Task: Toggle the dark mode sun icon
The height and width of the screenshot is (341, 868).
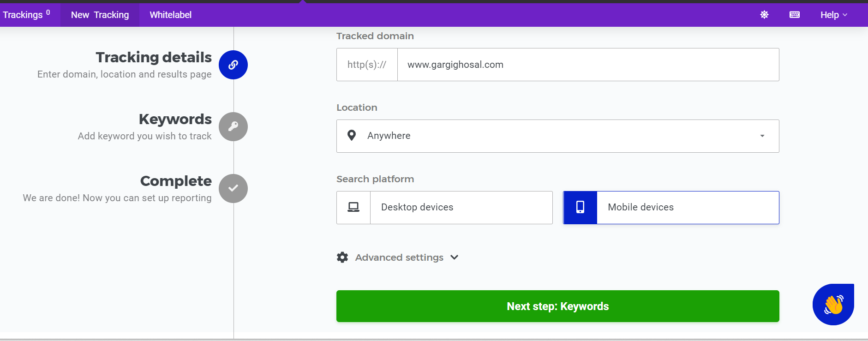Action: (x=764, y=15)
